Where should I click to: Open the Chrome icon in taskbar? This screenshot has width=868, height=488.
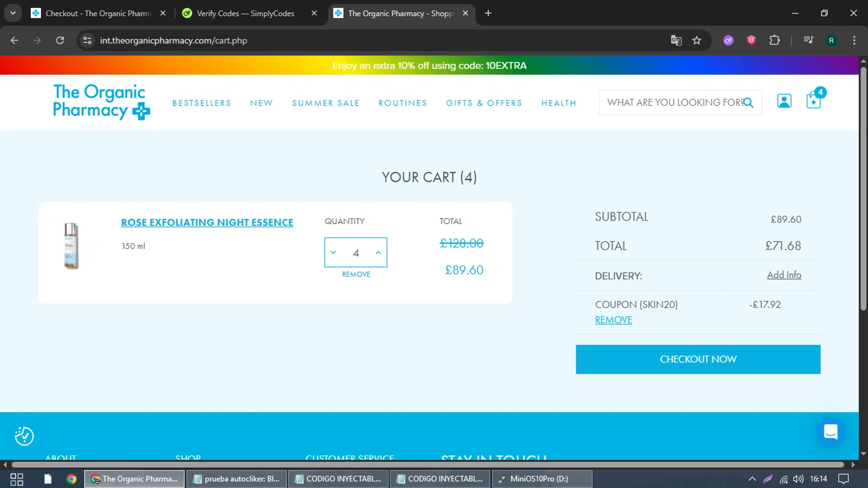click(x=71, y=479)
